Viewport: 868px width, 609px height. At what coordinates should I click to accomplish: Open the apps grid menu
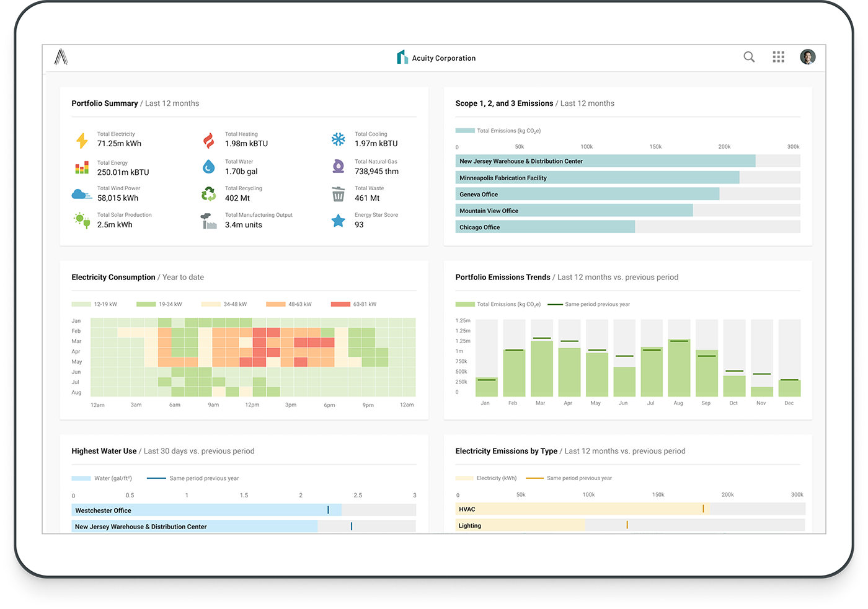[x=779, y=57]
